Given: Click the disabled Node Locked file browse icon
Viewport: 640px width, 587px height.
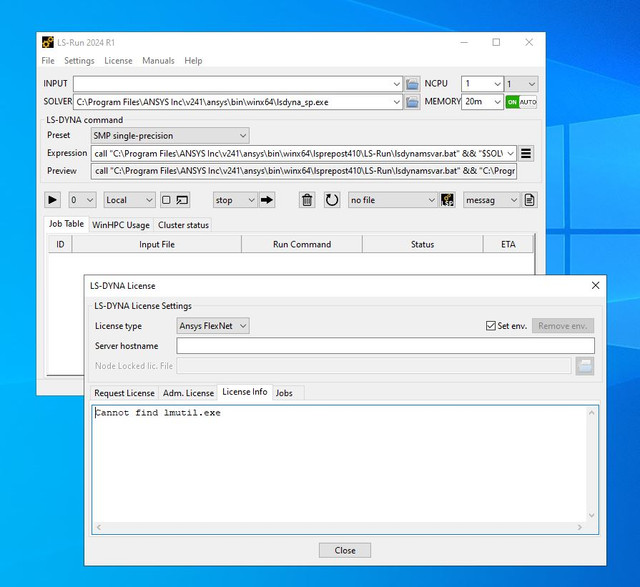Looking at the screenshot, I should point(585,366).
